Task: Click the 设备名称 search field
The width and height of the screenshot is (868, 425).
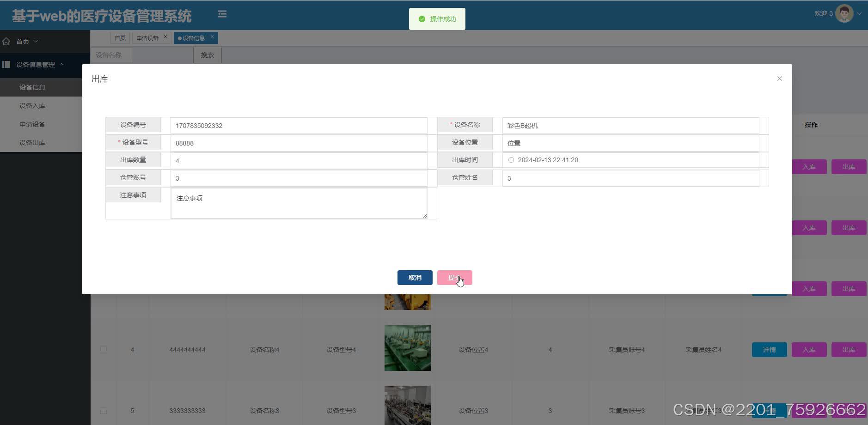Action: pos(112,55)
